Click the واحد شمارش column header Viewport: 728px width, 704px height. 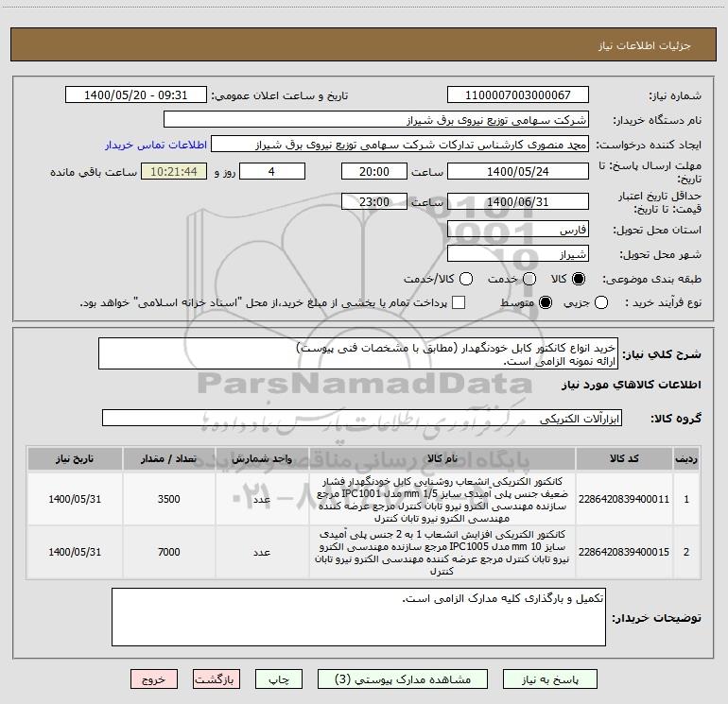(x=262, y=458)
